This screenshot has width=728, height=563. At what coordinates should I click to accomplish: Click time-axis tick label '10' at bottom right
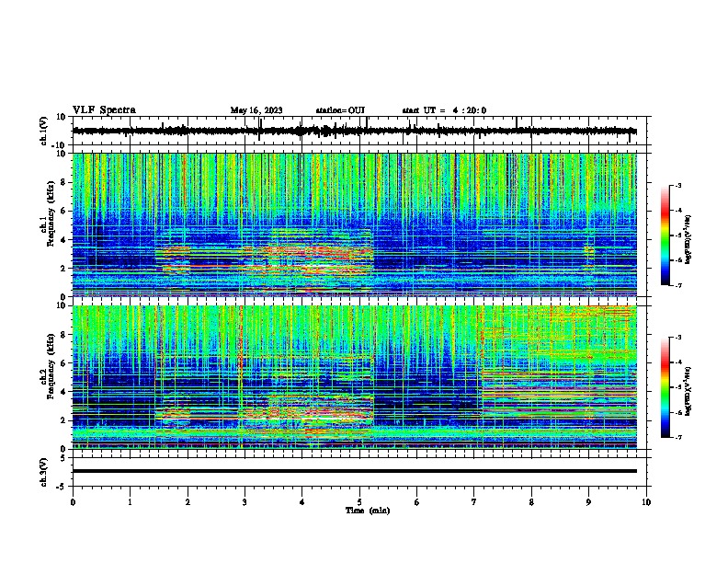(646, 502)
